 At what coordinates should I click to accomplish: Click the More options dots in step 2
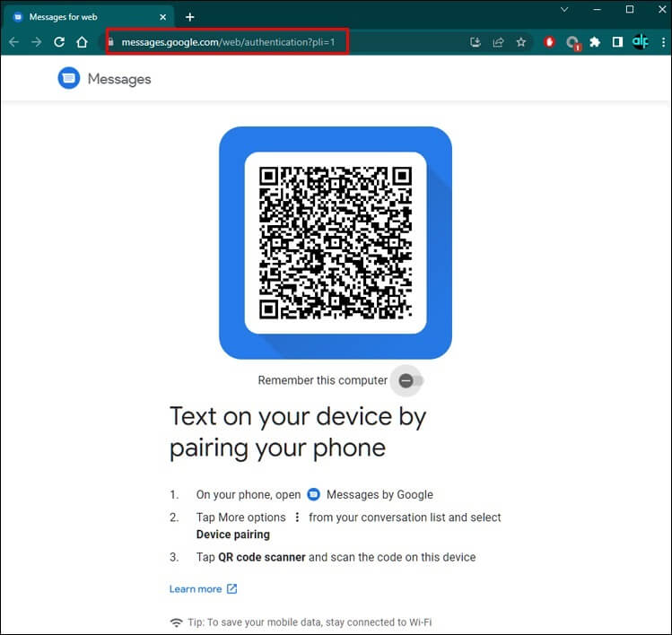(x=297, y=518)
